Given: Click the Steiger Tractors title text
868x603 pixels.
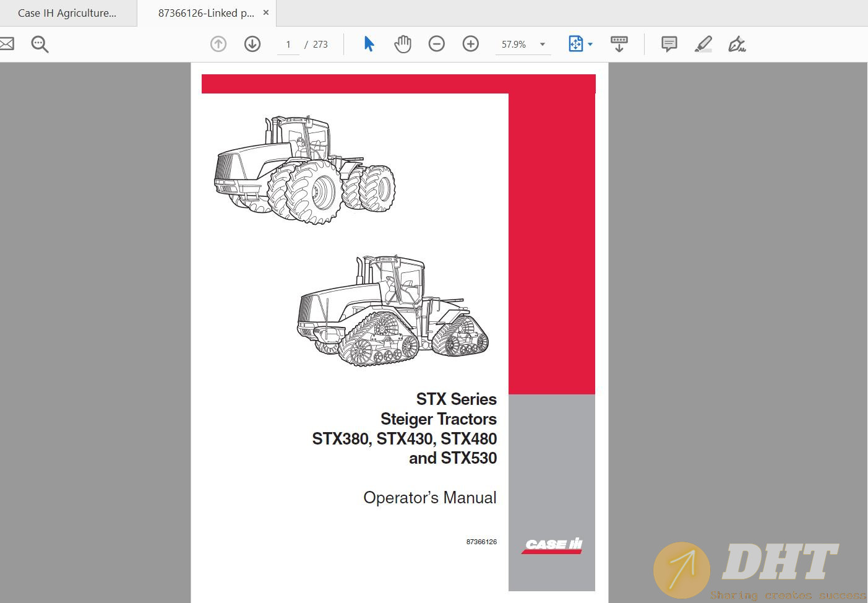Looking at the screenshot, I should (438, 419).
